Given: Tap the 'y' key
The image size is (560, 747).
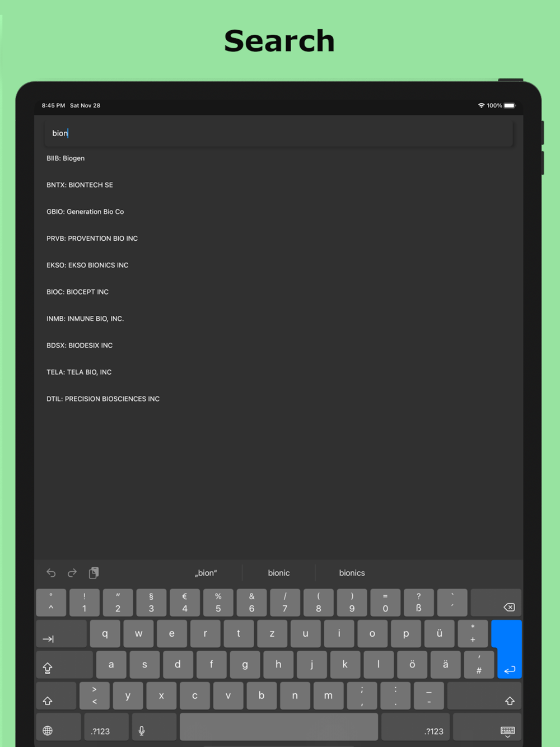Looking at the screenshot, I should coord(128,695).
